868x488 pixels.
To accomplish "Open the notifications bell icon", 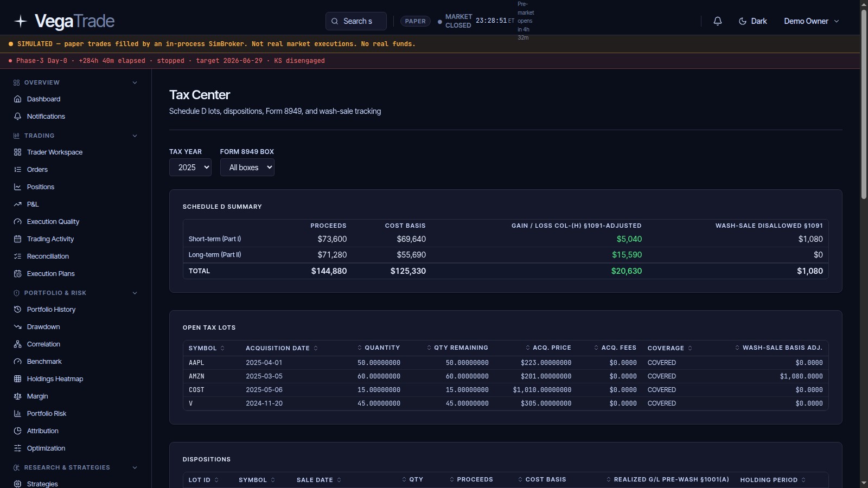I will [x=717, y=21].
